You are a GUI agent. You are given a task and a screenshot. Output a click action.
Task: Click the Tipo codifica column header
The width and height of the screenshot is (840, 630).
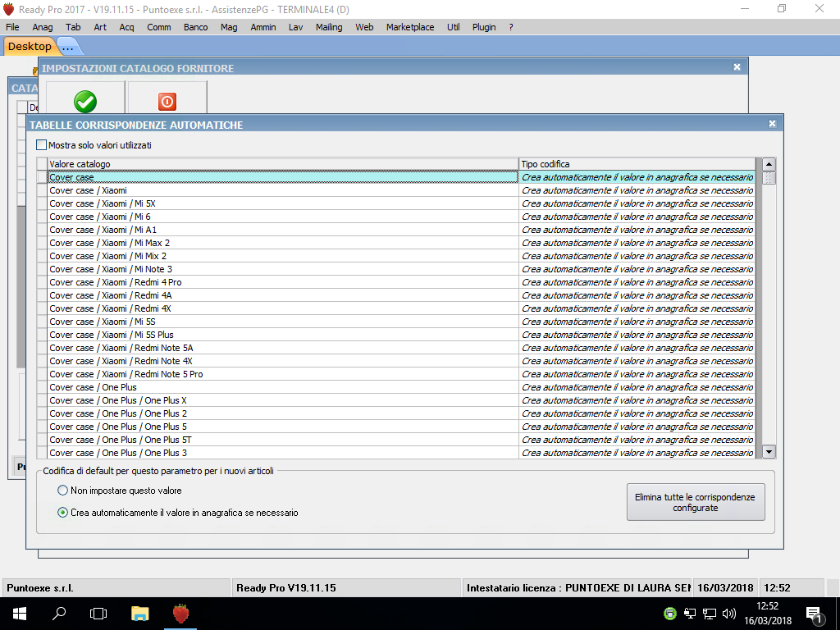point(637,164)
